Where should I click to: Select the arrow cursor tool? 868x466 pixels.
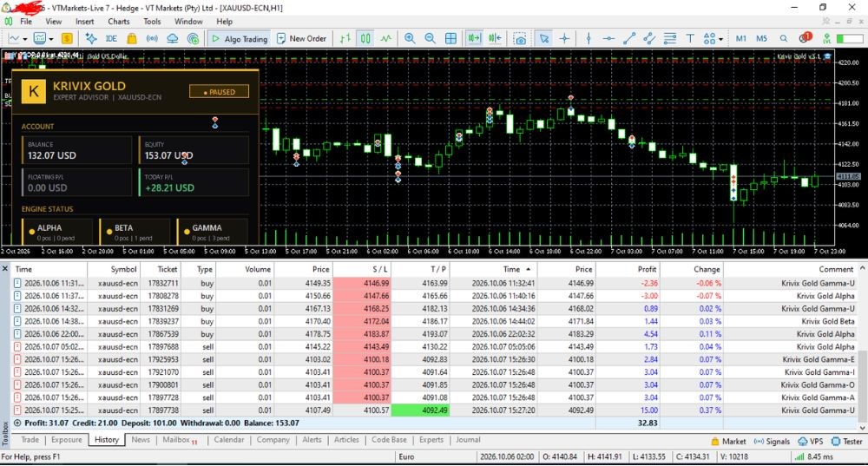pyautogui.click(x=544, y=39)
